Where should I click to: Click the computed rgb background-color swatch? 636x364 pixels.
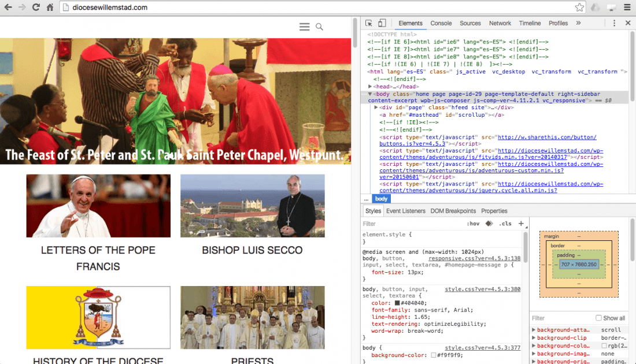604,346
